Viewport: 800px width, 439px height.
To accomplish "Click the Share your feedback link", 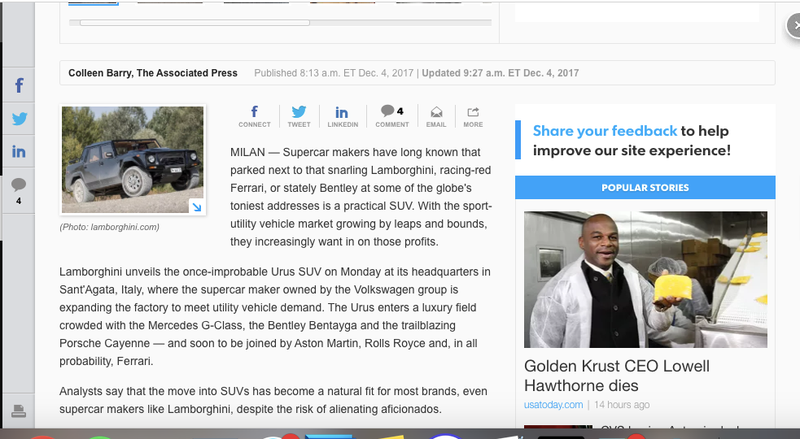I will click(x=605, y=131).
